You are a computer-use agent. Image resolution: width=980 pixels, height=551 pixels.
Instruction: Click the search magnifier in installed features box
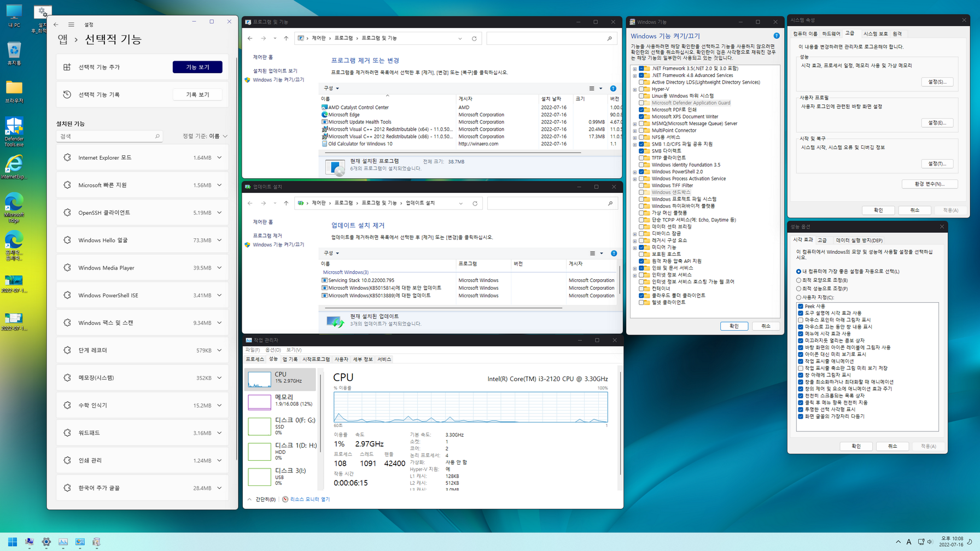pyautogui.click(x=157, y=136)
